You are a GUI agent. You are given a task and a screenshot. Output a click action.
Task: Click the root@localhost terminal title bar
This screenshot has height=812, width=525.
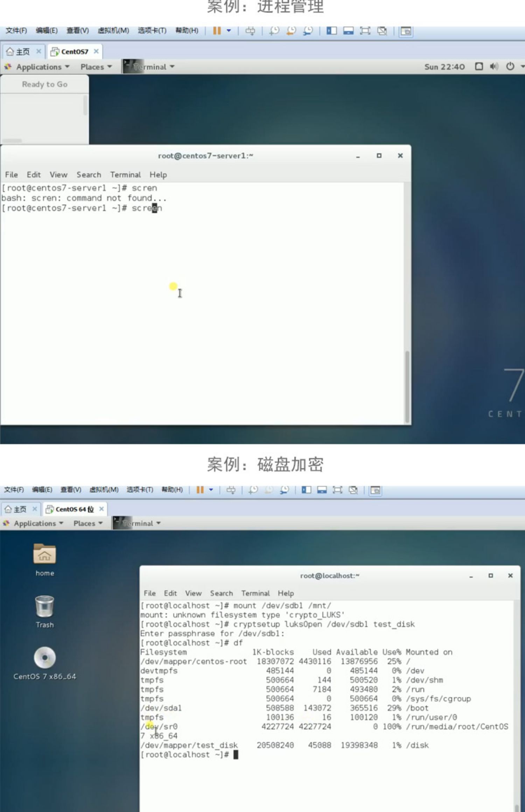coord(329,576)
